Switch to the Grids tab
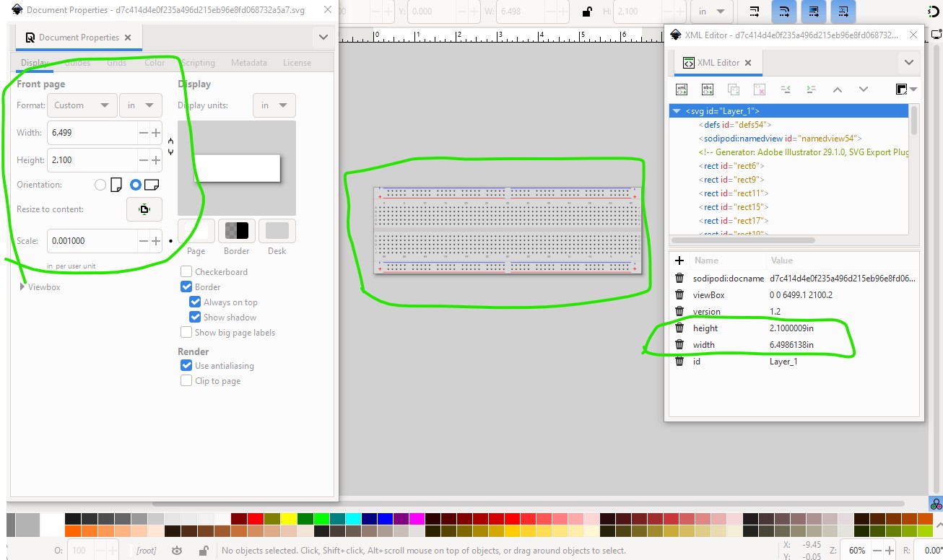The height and width of the screenshot is (560, 943). coord(117,63)
